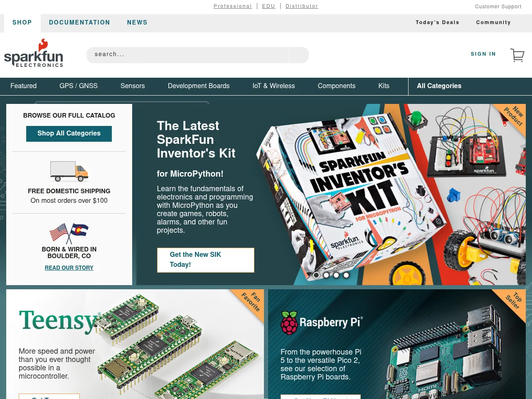This screenshot has height=399, width=532.
Task: Select the last carousel slide indicator
Action: point(346,275)
